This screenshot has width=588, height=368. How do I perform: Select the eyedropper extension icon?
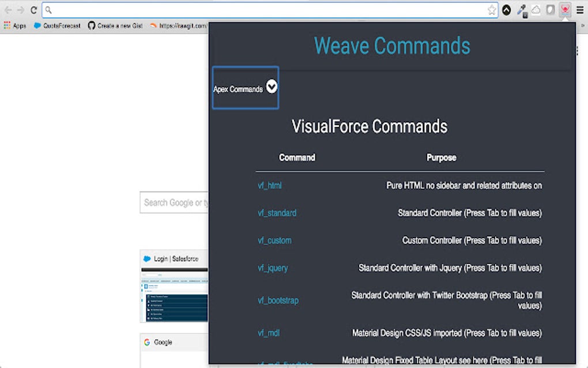[x=523, y=10]
